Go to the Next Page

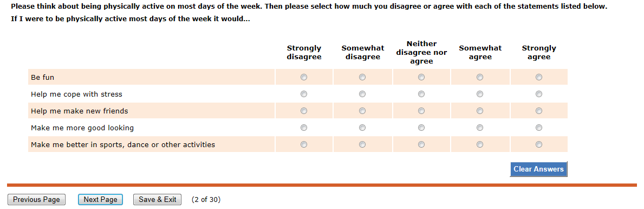[100, 200]
